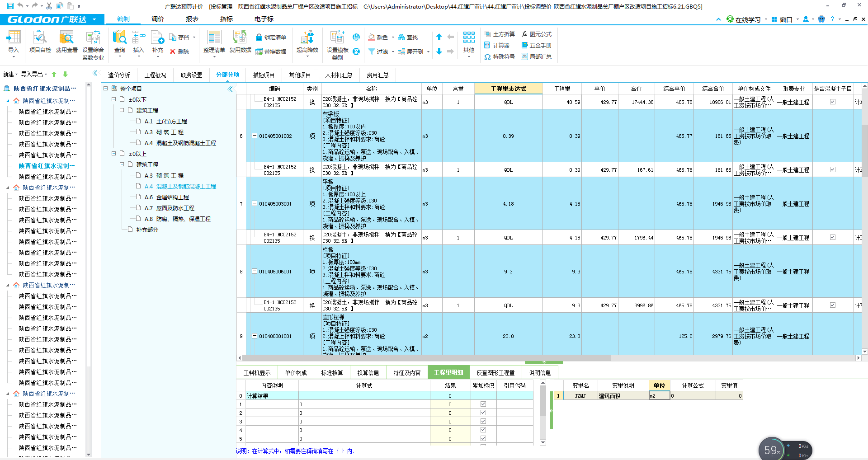Collapse the 整个项目 tree node

click(105, 89)
